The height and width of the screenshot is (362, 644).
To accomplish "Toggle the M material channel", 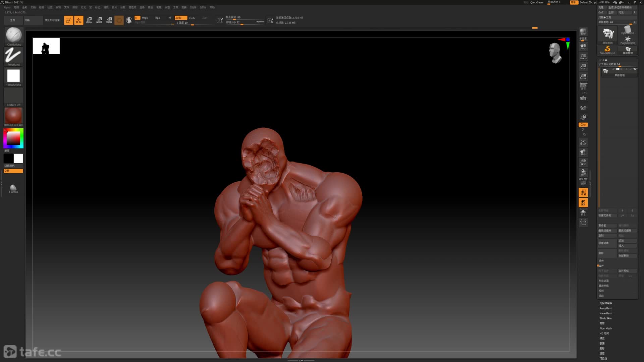I will coord(170,18).
